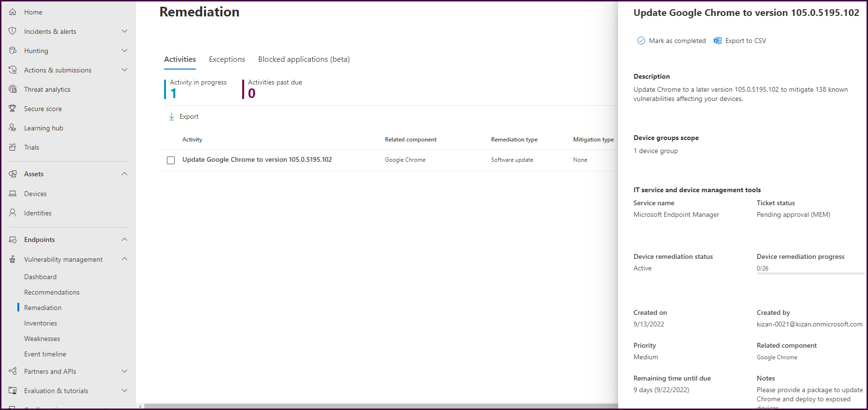Click the Hunting icon in navigation

[x=13, y=51]
